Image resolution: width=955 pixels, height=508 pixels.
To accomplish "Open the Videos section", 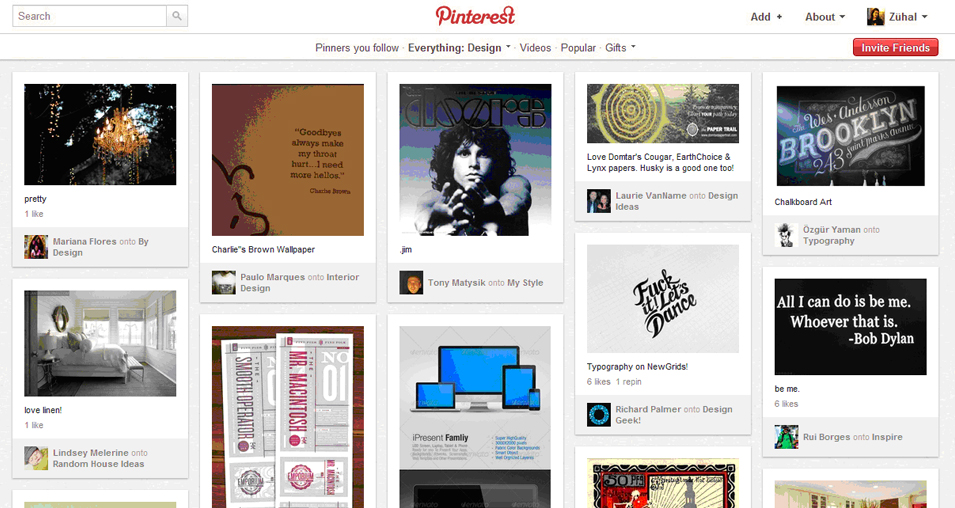I will coord(535,48).
